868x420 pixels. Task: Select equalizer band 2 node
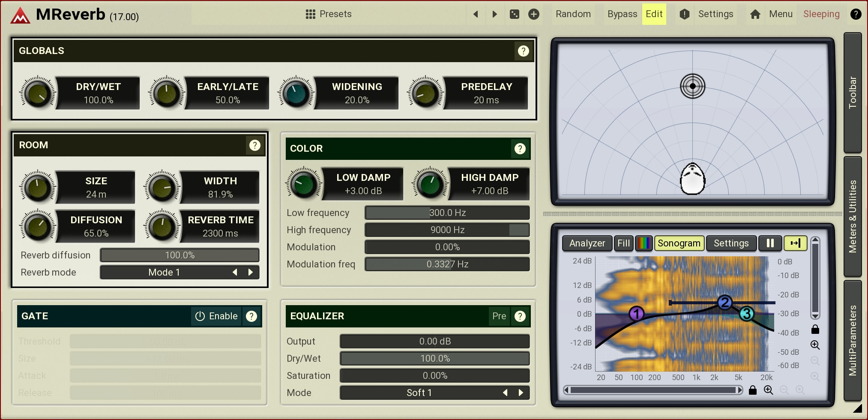point(724,303)
